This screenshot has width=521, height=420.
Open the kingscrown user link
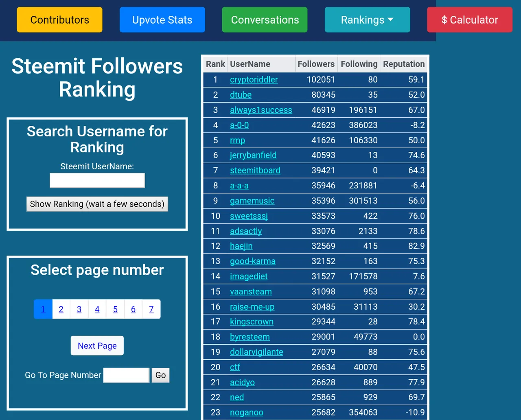[x=252, y=322]
